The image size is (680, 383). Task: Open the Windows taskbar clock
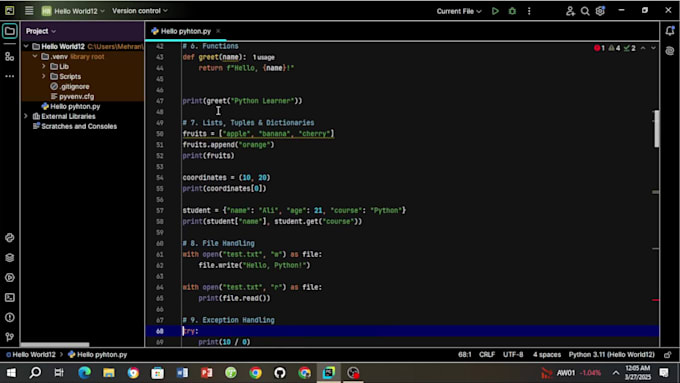click(x=638, y=373)
